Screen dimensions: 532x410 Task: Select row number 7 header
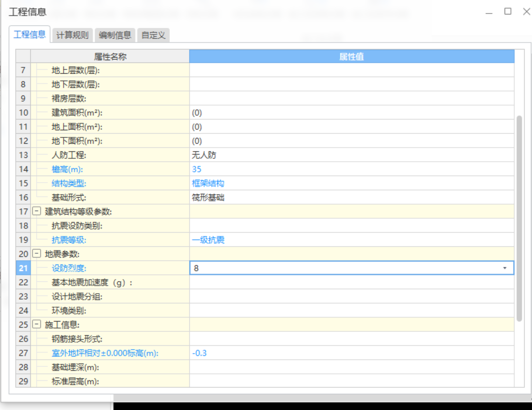pos(23,70)
